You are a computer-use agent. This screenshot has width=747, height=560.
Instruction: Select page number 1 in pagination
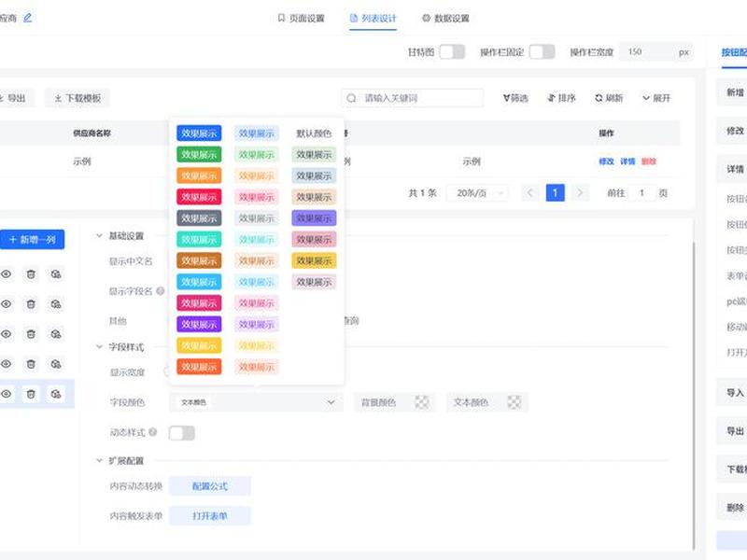[x=555, y=193]
